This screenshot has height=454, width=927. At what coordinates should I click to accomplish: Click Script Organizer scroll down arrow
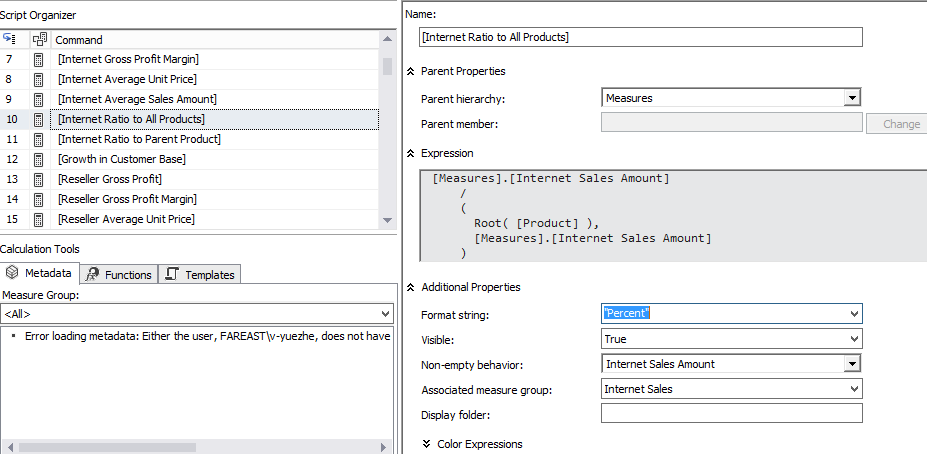coord(387,220)
